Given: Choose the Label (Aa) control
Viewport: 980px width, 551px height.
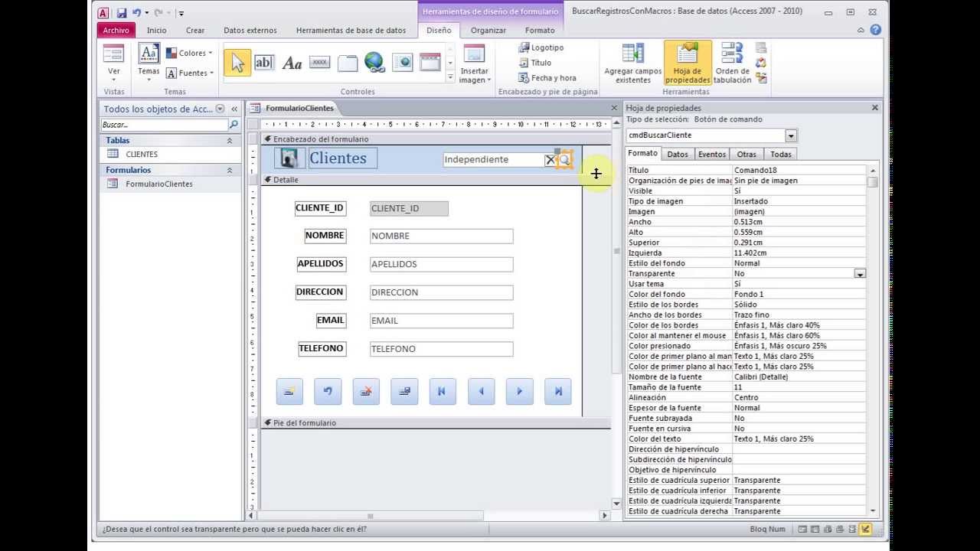Looking at the screenshot, I should pyautogui.click(x=292, y=63).
